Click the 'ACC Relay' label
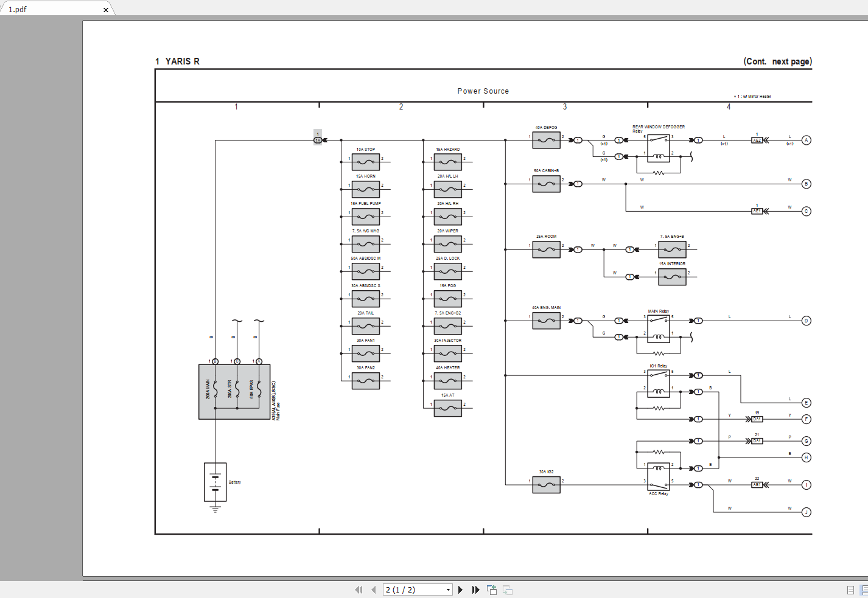This screenshot has width=868, height=598. (659, 493)
